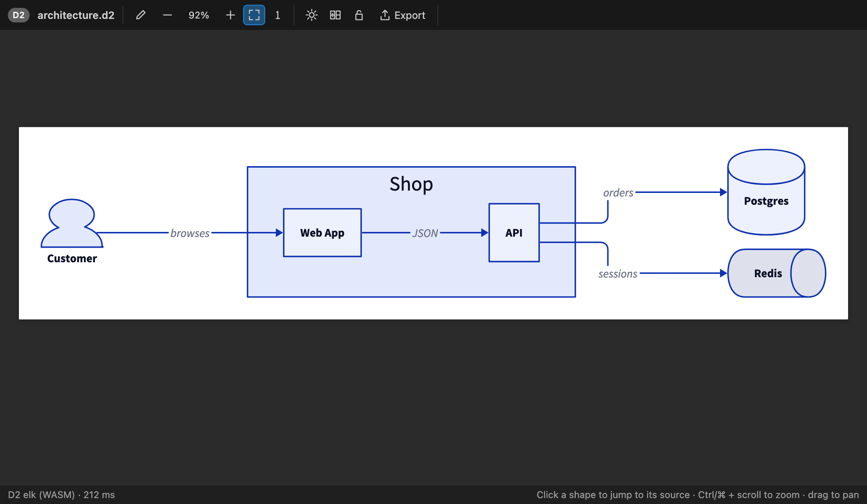Open the side-by-side layout icon

335,15
